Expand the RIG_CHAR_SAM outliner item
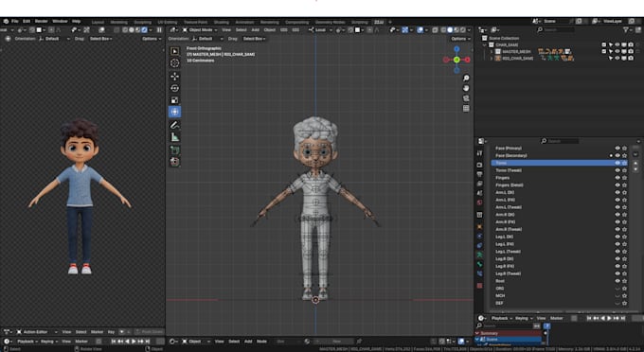The image size is (644, 352). tap(492, 59)
